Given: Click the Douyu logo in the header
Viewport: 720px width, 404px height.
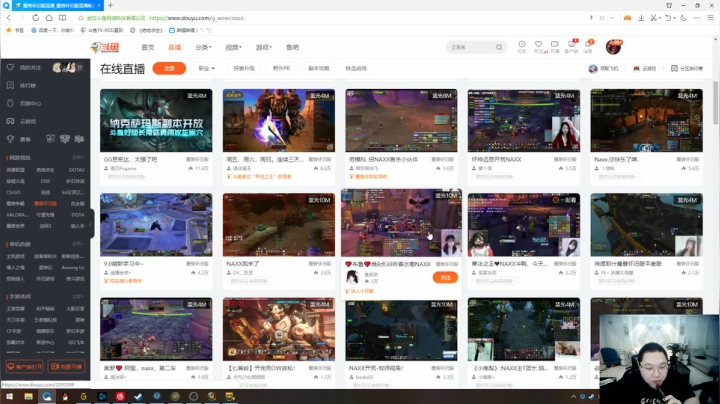Looking at the screenshot, I should (x=105, y=47).
